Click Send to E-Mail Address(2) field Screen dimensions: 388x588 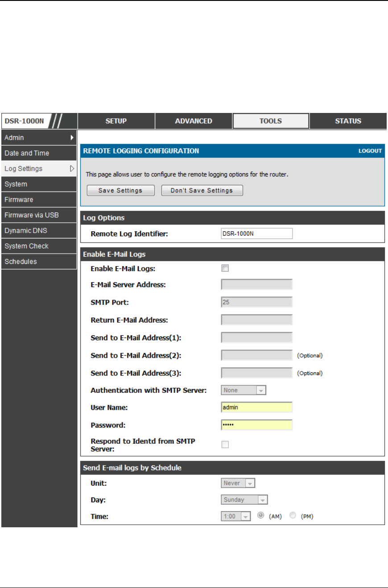[256, 355]
